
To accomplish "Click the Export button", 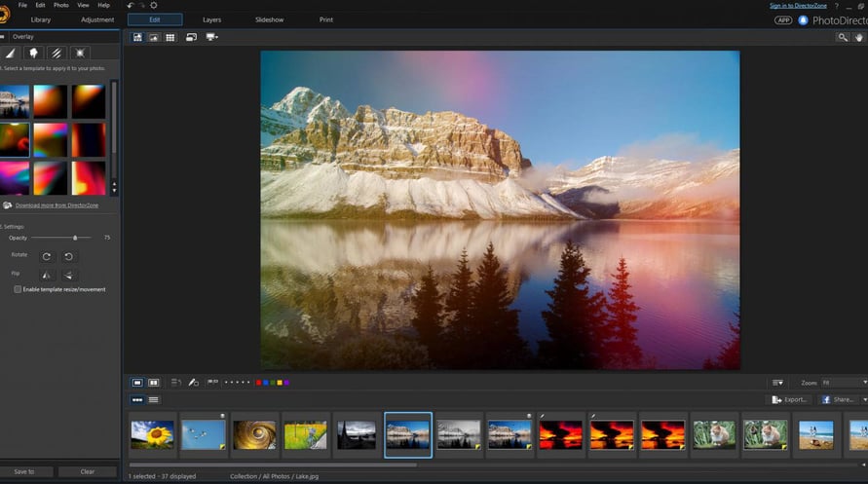I will (790, 399).
